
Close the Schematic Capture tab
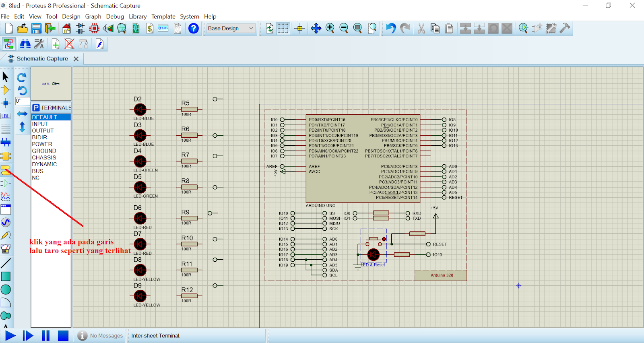point(76,59)
